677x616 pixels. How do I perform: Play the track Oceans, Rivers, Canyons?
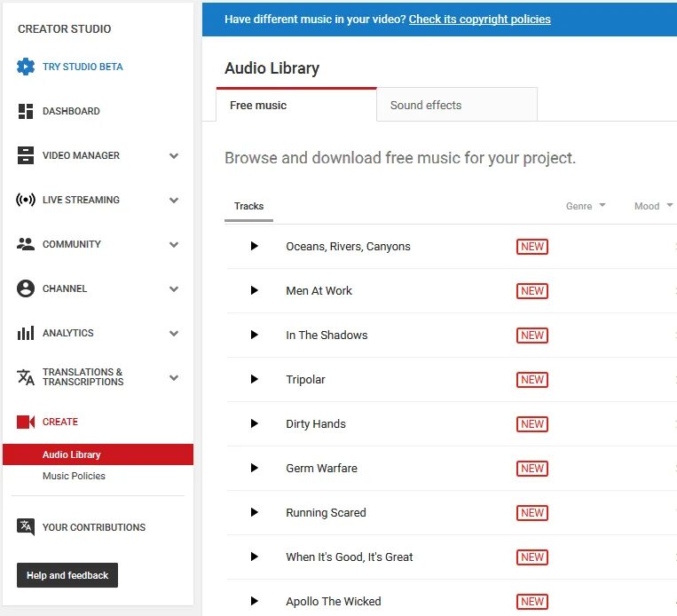pyautogui.click(x=255, y=246)
